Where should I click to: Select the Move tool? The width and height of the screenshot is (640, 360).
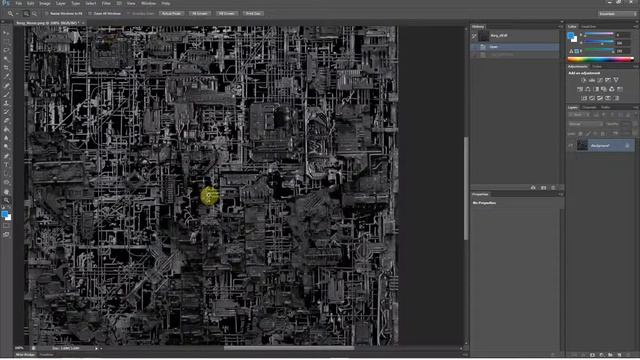[x=6, y=33]
